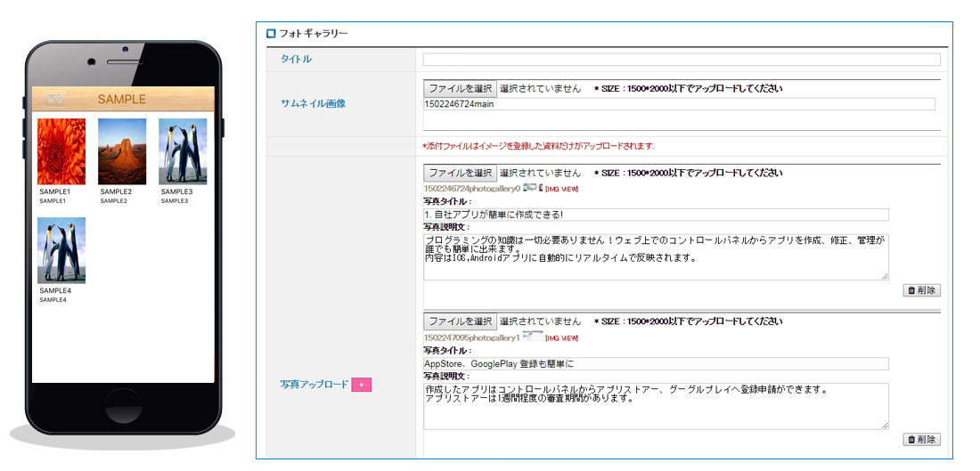Click the preview icon after 1502247095photogallery1
980x471 pixels.
(532, 337)
